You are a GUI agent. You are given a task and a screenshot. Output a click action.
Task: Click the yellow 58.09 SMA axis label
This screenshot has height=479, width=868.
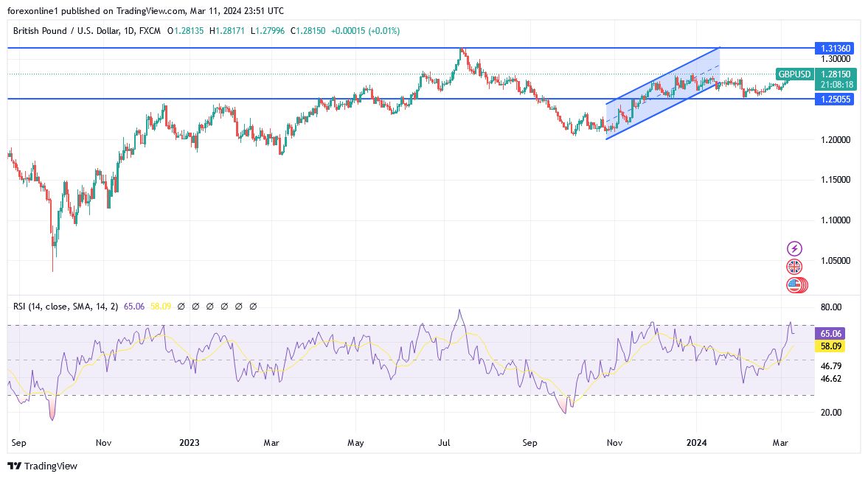point(830,346)
